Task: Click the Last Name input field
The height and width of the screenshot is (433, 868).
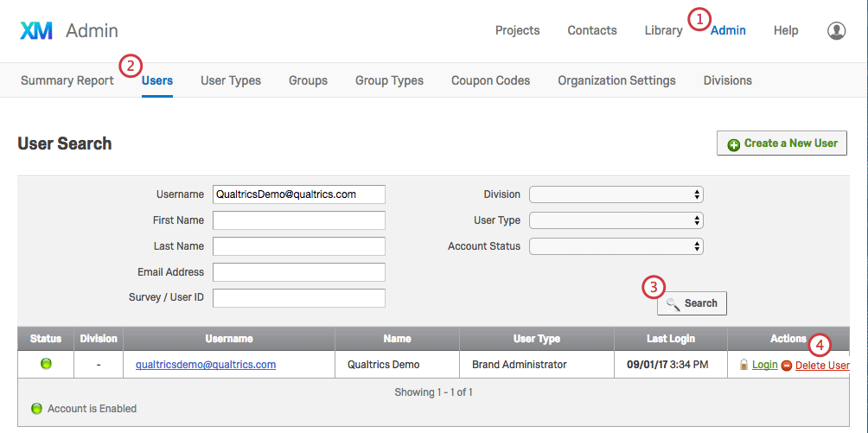Action: pos(299,245)
